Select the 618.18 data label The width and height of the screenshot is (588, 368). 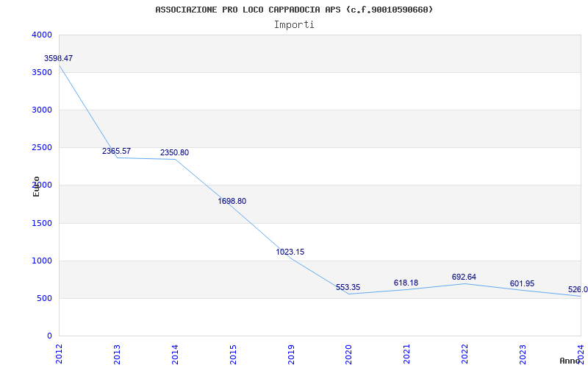tap(406, 283)
